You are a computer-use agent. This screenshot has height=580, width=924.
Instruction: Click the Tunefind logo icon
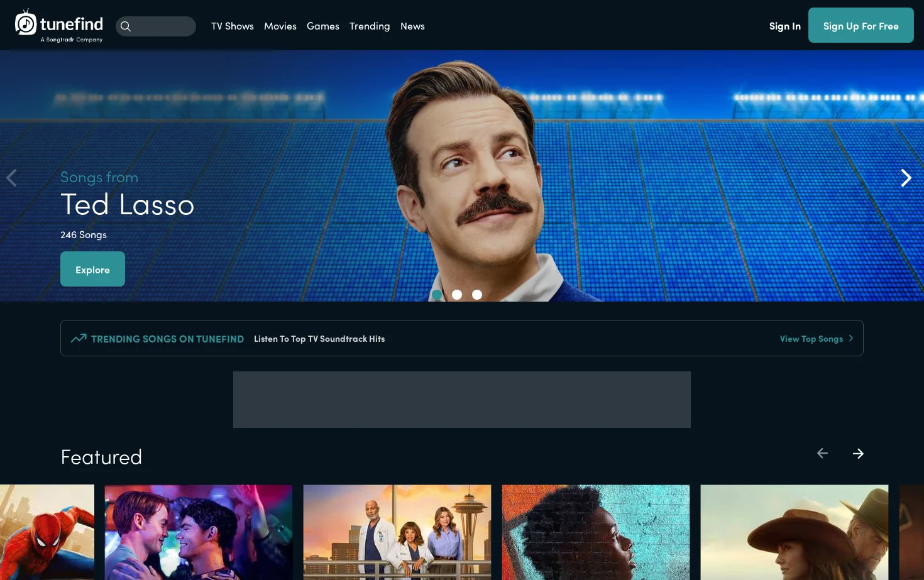[26, 23]
